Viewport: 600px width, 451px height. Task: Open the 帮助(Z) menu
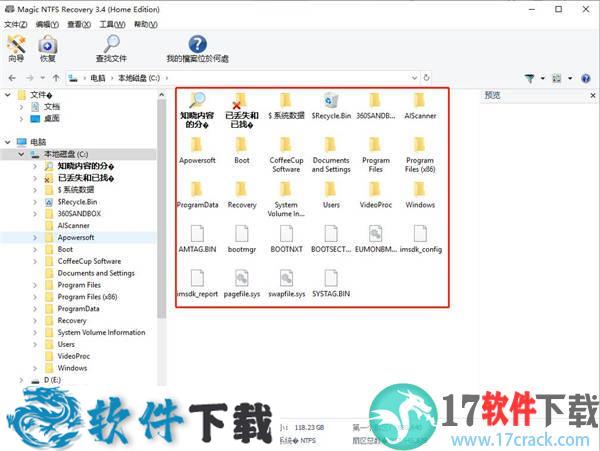[145, 23]
